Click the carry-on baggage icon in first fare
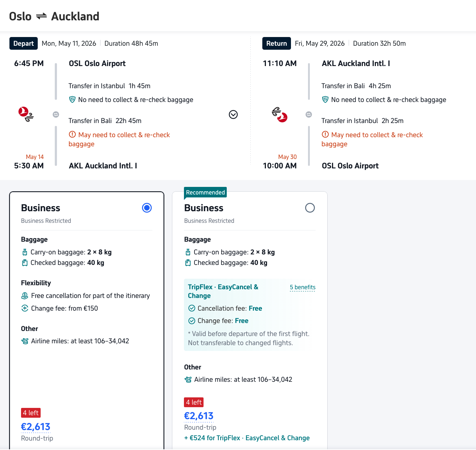Image resolution: width=476 pixels, height=450 pixels. point(25,252)
